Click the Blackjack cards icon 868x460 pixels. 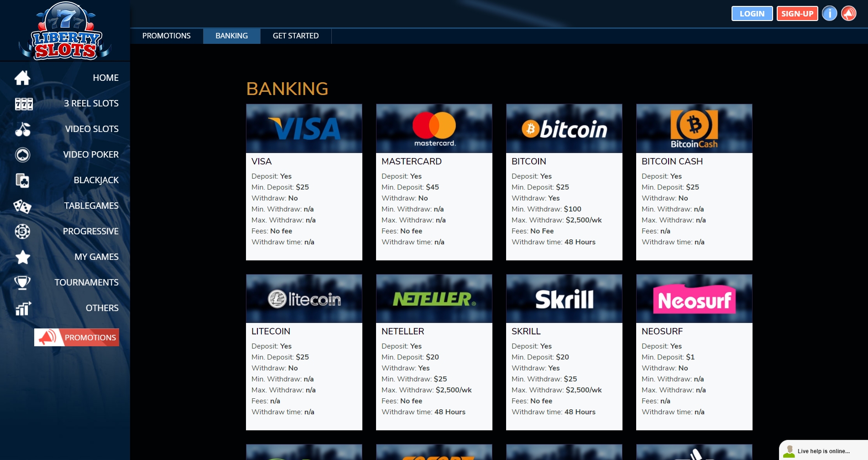click(23, 180)
